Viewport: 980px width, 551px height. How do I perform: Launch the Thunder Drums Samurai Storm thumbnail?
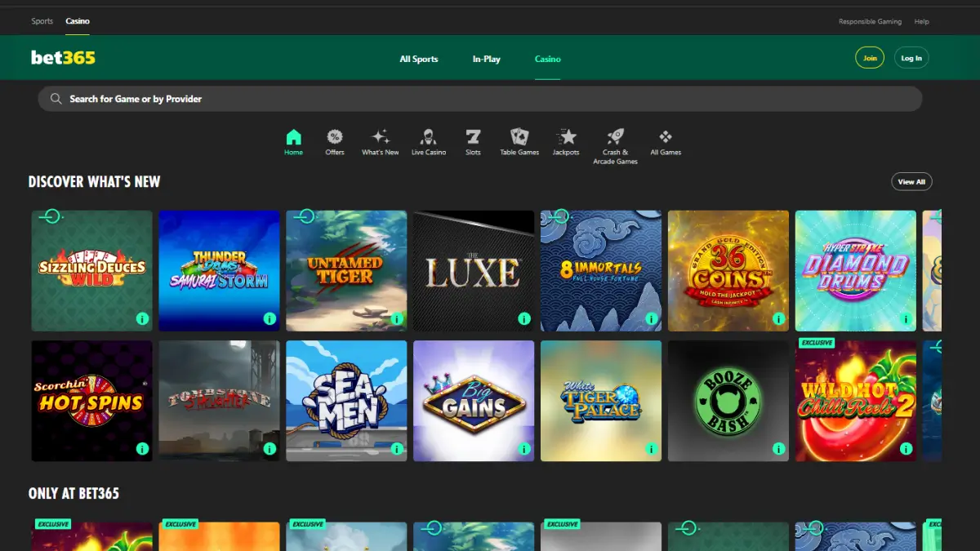219,270
